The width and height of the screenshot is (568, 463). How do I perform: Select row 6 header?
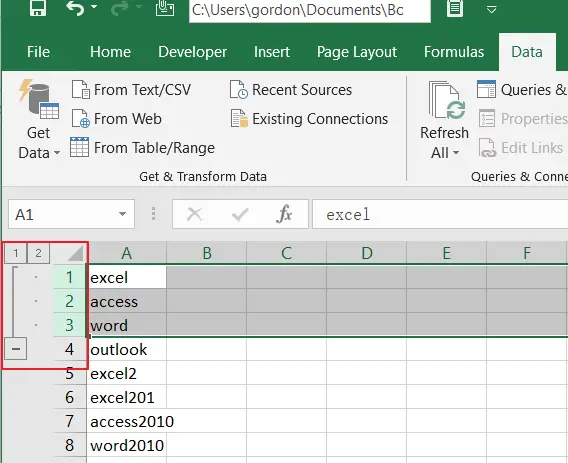70,397
